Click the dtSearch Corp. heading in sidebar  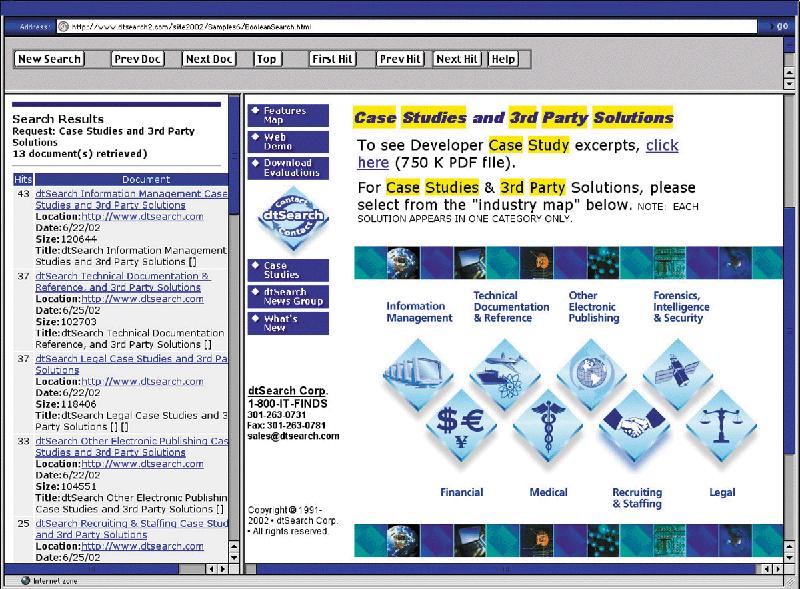point(288,391)
